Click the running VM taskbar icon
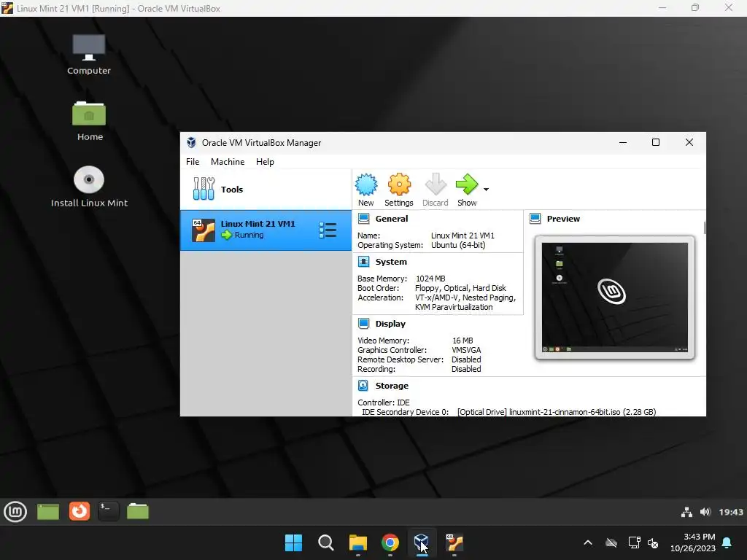Image resolution: width=747 pixels, height=560 pixels. pyautogui.click(x=454, y=542)
